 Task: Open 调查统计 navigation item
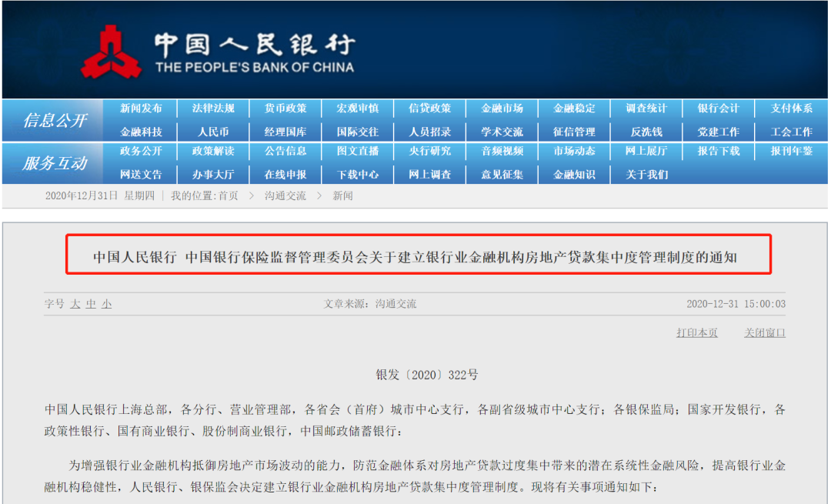coord(646,108)
